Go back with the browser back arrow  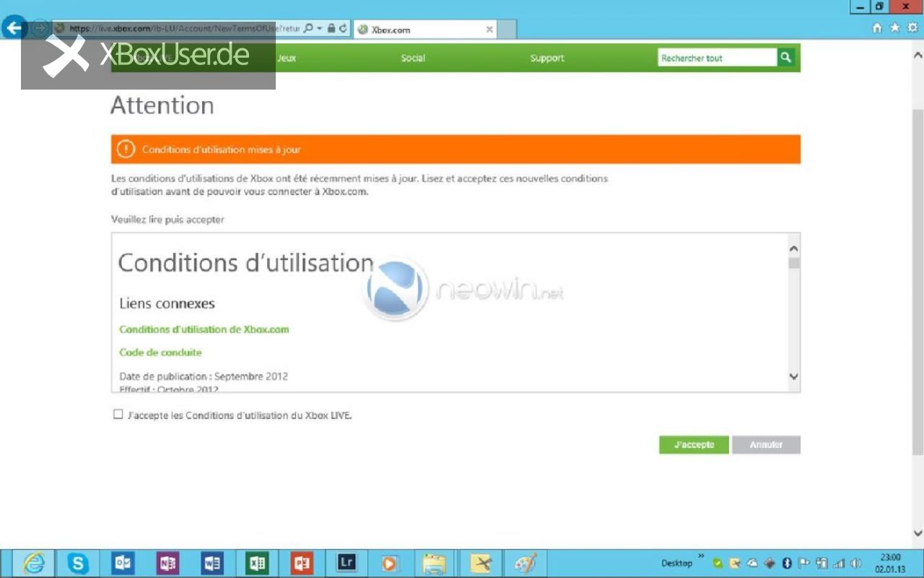[x=14, y=28]
